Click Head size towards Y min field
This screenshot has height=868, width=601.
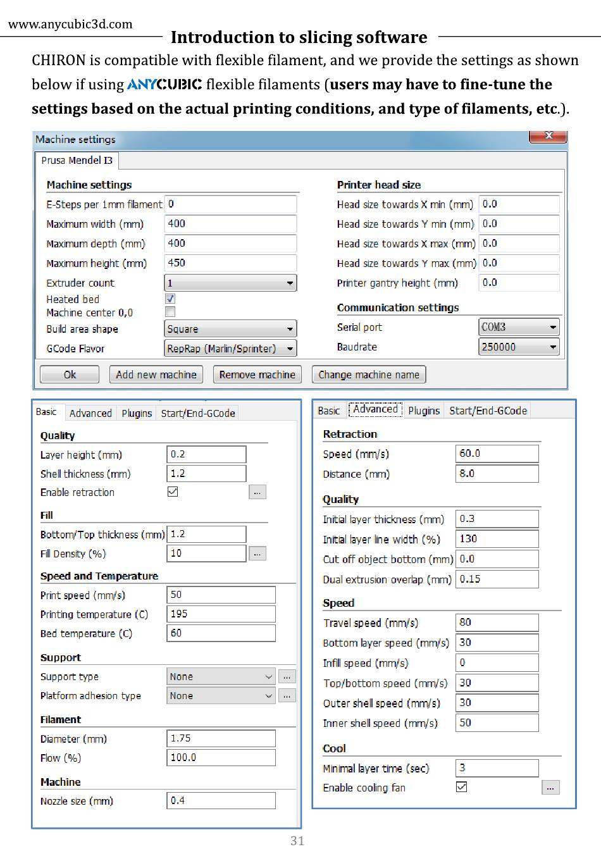pos(519,224)
